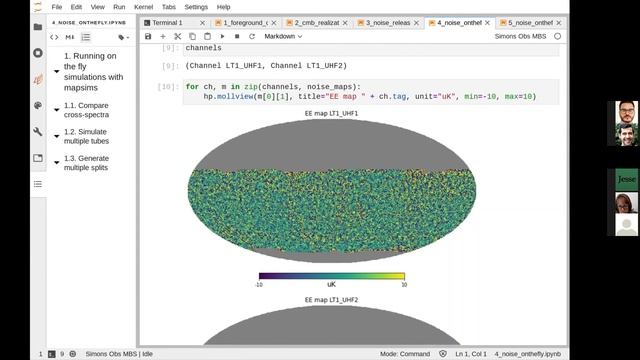The width and height of the screenshot is (640, 360).
Task: Select the 4_noise_onthef notebook tab
Action: point(459,23)
